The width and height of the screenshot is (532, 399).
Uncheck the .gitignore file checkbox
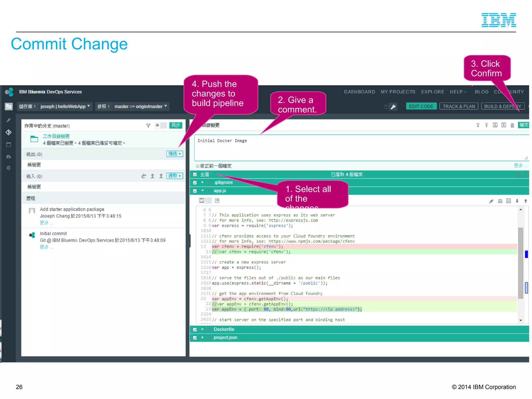click(195, 183)
